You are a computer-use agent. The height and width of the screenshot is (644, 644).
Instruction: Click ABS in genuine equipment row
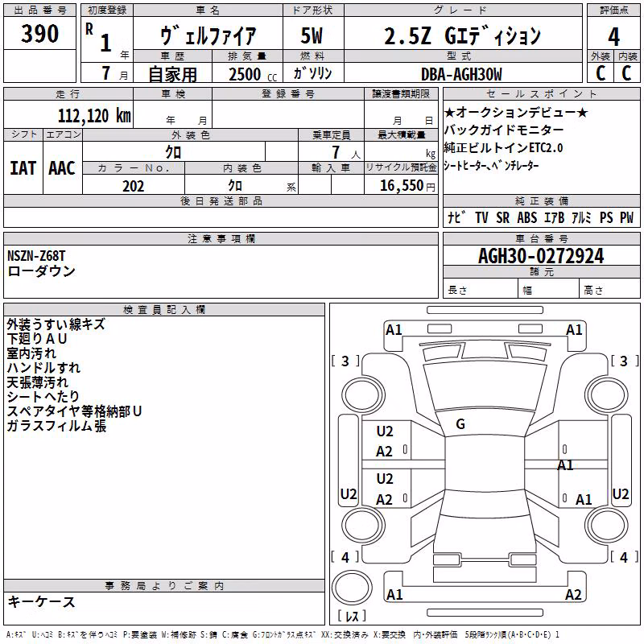coord(527,217)
